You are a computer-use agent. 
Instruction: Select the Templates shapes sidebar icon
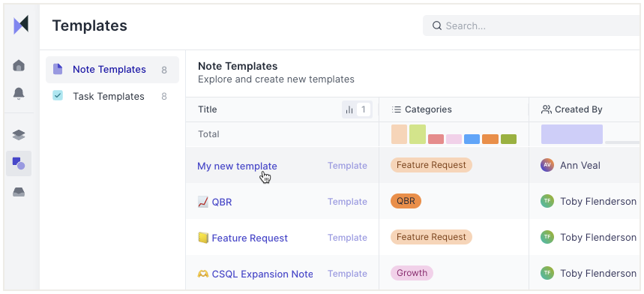(19, 163)
